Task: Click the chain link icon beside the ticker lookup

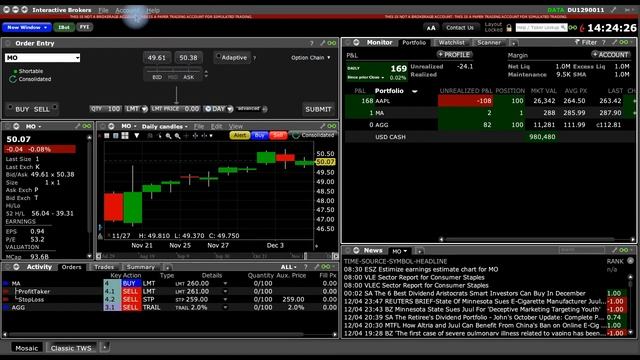Action: point(573,28)
